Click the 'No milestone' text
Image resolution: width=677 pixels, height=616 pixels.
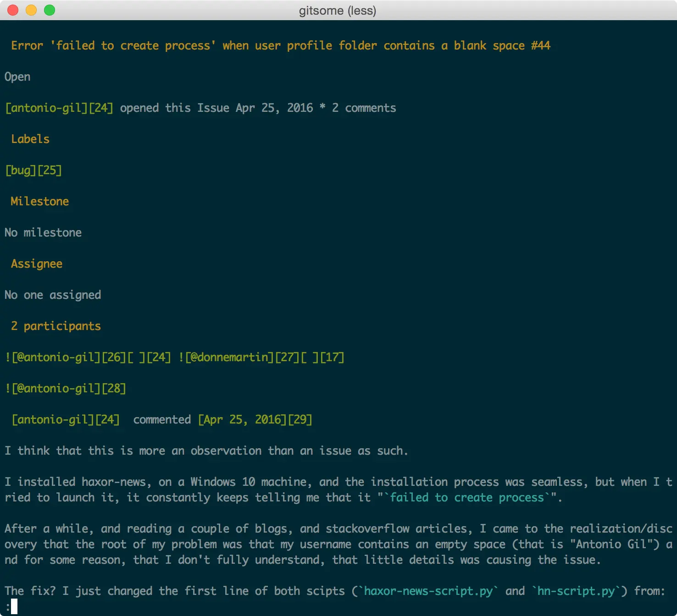pos(43,233)
